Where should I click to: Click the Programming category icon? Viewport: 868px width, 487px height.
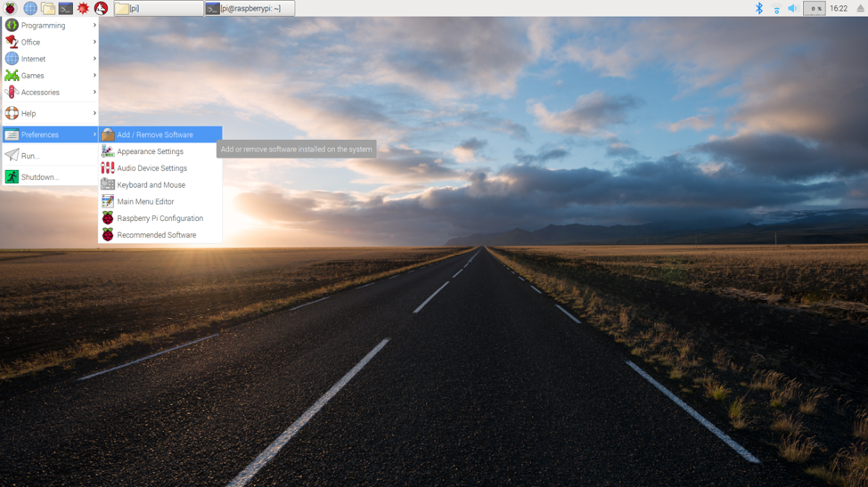(12, 26)
